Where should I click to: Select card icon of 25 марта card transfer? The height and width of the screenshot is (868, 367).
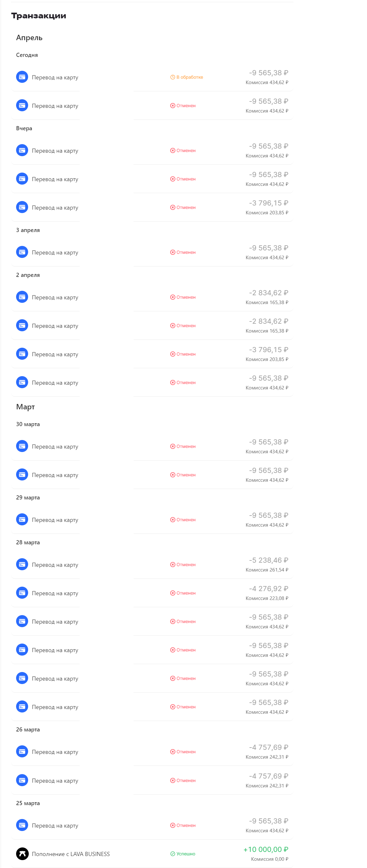(x=22, y=825)
